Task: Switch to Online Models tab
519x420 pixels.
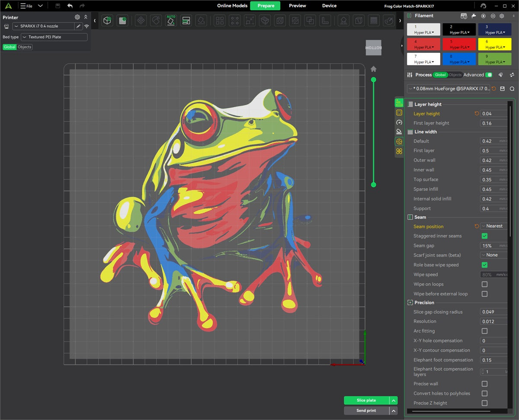Action: [x=232, y=6]
